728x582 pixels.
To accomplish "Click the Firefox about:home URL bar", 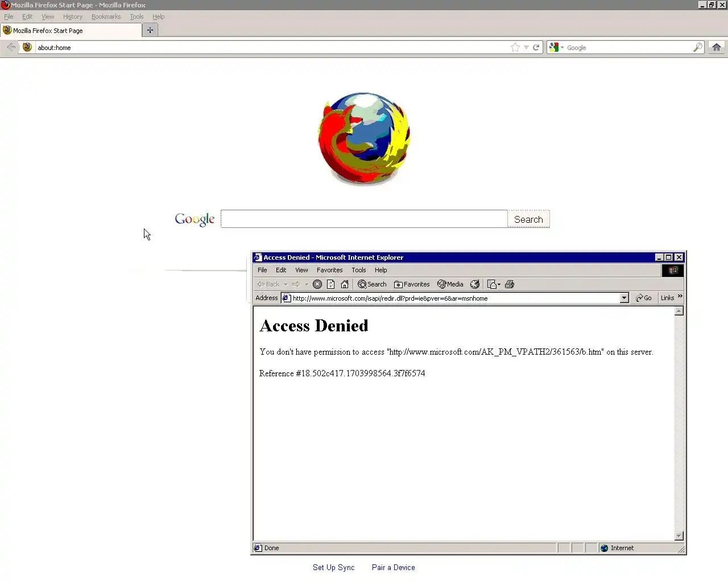I will click(272, 48).
